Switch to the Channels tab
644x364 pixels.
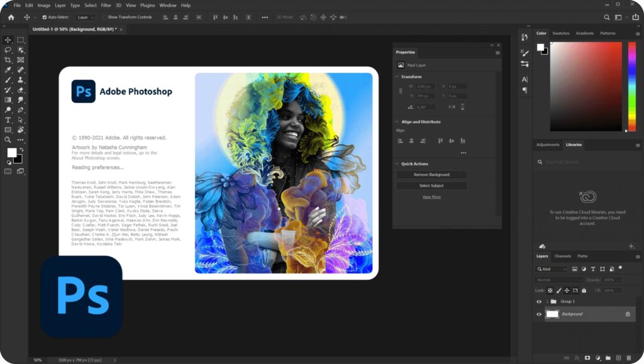562,256
